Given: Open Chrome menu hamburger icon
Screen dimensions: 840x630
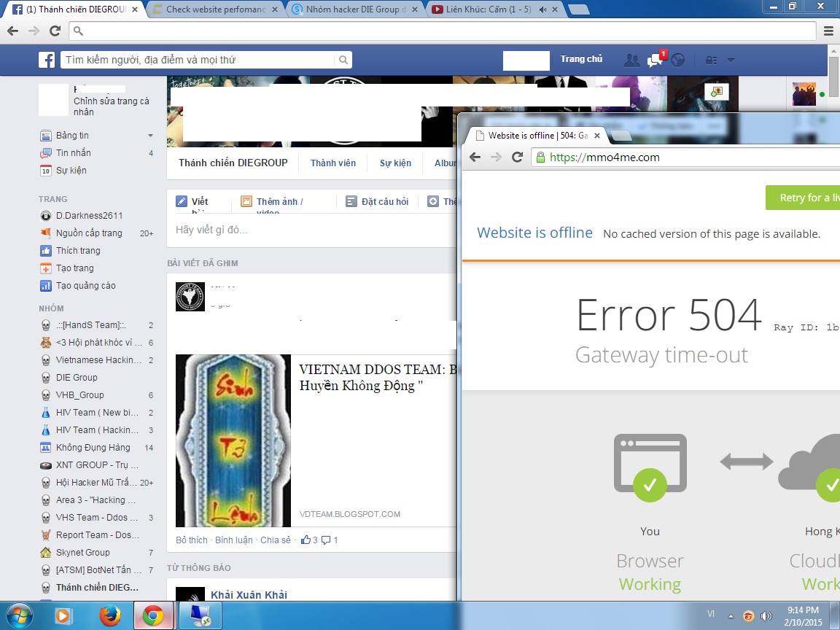Looking at the screenshot, I should 828,31.
